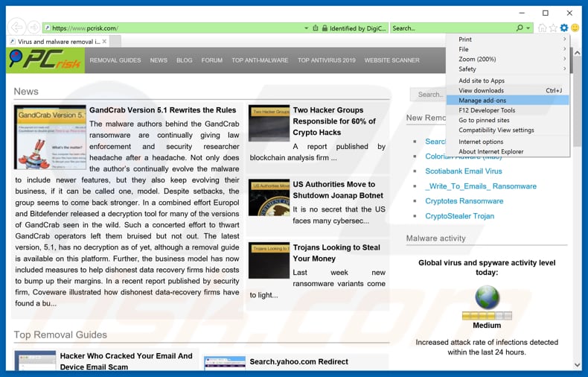Click the malware activity globe image

click(487, 297)
